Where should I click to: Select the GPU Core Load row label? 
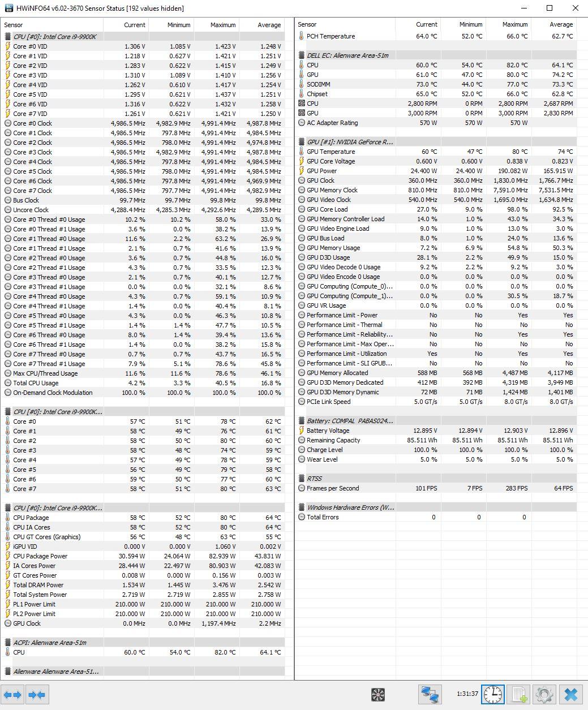click(x=327, y=209)
